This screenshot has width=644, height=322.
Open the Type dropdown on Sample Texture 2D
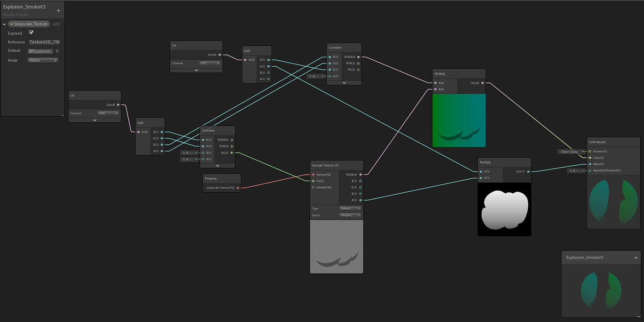click(350, 209)
